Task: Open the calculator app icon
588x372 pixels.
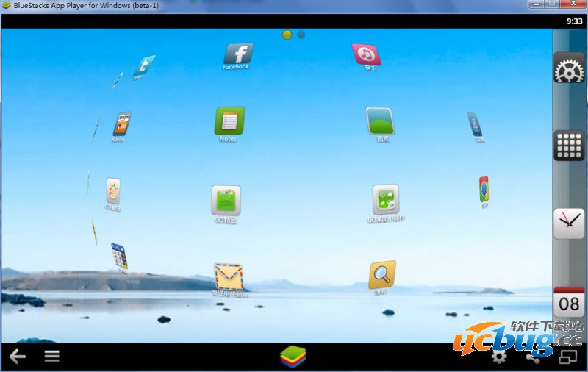Action: tap(119, 256)
